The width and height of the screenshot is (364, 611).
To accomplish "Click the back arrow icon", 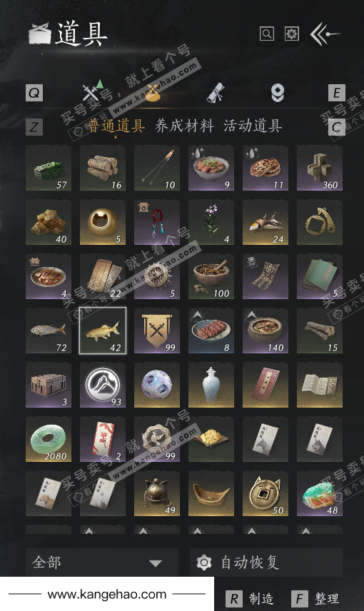I will coord(324,34).
